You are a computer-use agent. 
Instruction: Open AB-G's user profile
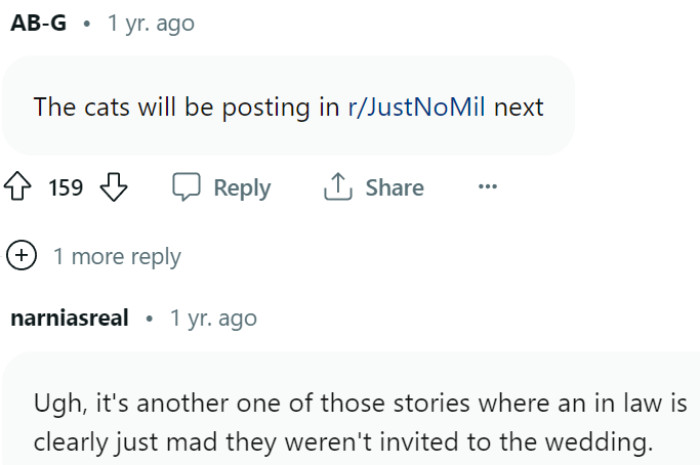pyautogui.click(x=39, y=24)
